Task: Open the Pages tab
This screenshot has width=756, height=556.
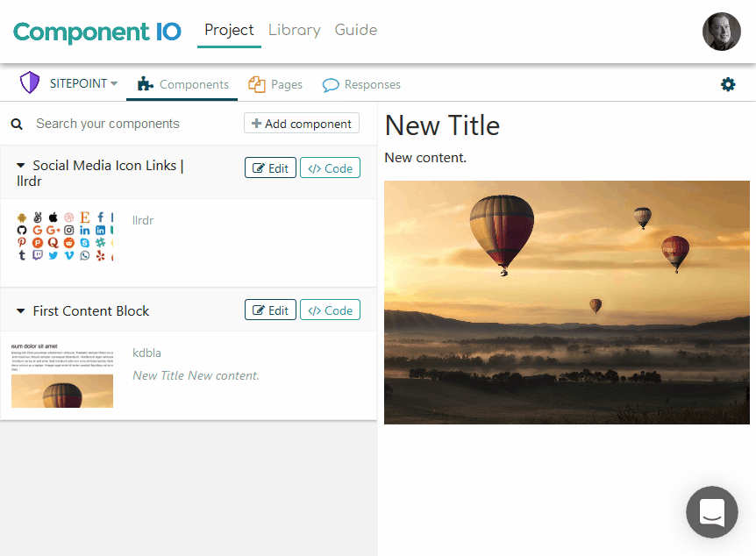Action: coord(275,84)
